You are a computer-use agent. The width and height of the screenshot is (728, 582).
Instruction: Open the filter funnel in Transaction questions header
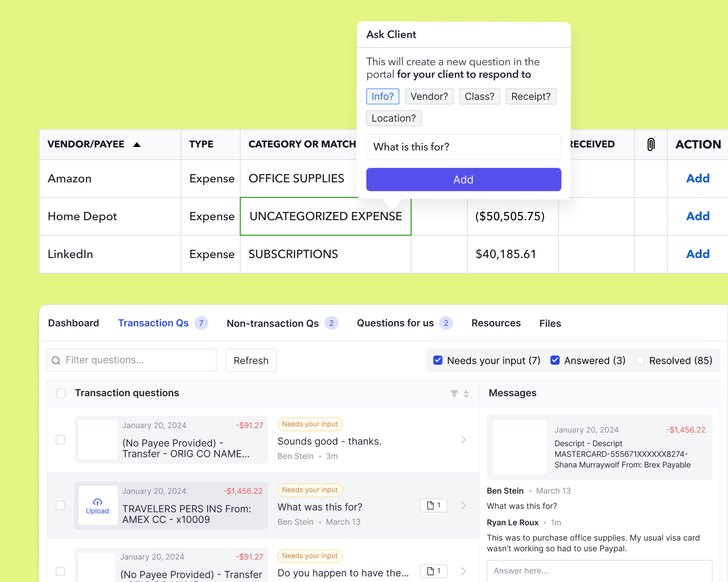pyautogui.click(x=454, y=393)
